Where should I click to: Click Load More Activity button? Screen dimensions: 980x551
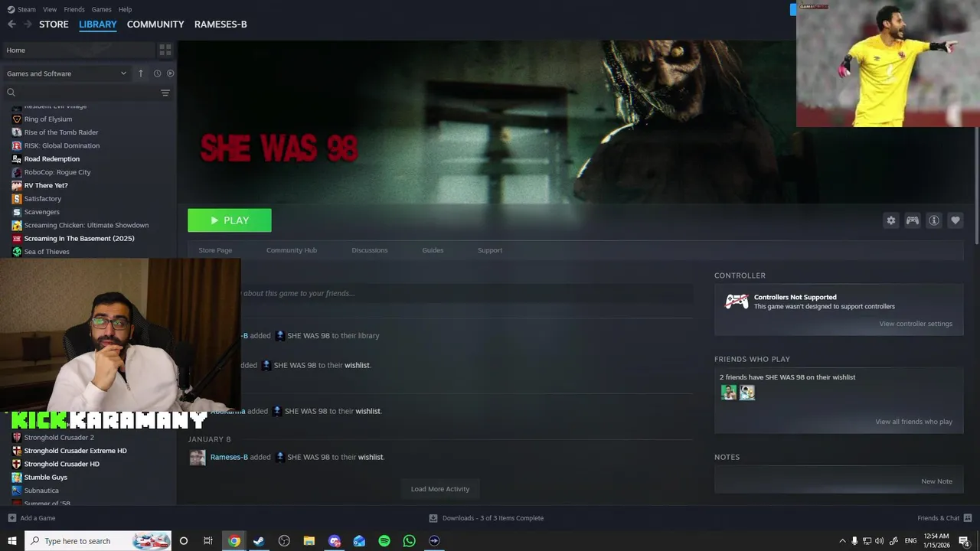[x=440, y=489]
